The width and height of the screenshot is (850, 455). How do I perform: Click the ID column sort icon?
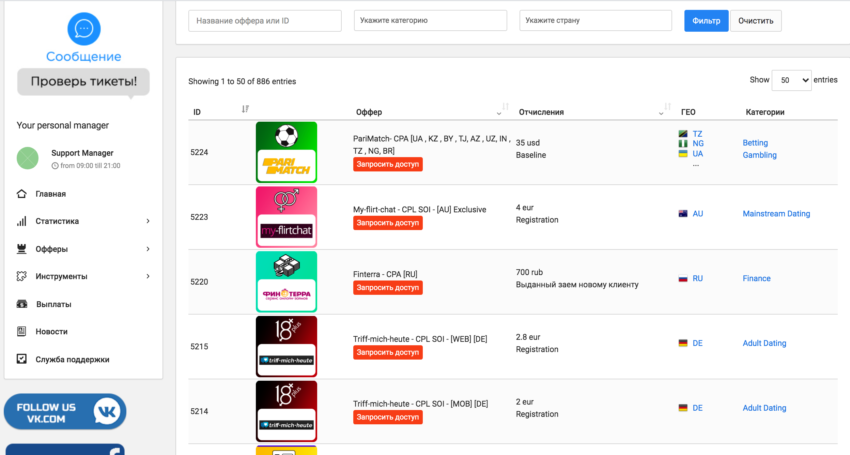point(245,109)
